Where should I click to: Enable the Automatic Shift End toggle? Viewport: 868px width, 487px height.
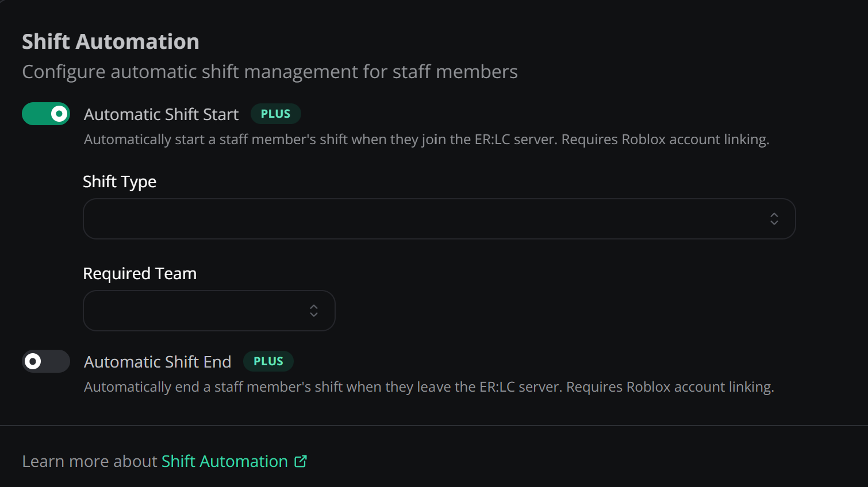point(45,361)
